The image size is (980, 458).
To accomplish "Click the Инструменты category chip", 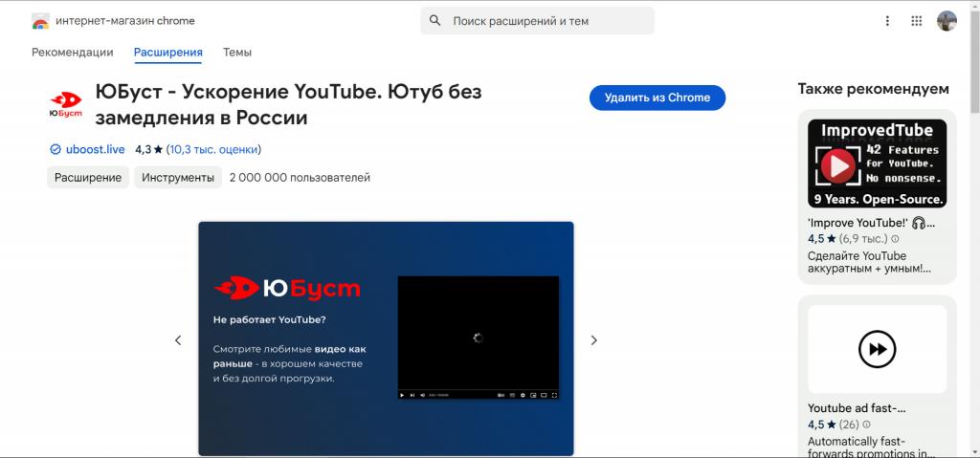I will point(177,178).
